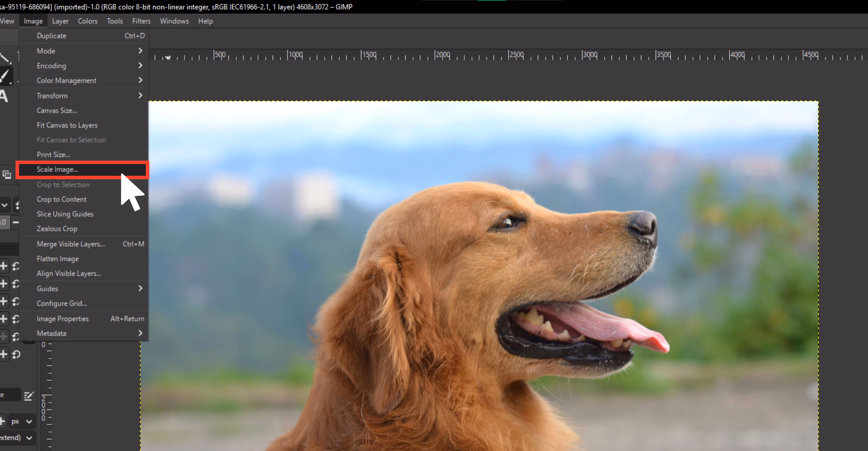The image size is (868, 451).
Task: Open the px unit dropdown
Action: tap(22, 421)
